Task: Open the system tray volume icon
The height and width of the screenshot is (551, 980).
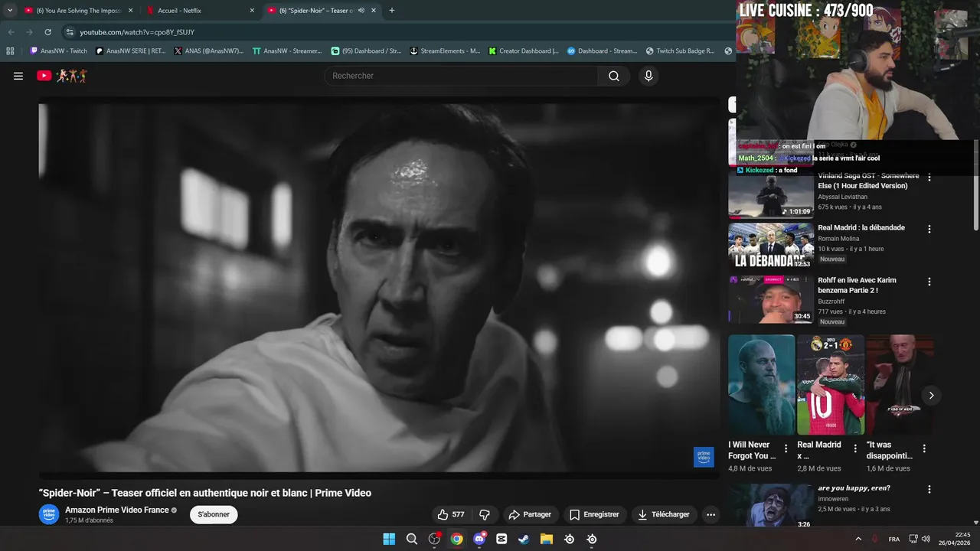Action: [x=926, y=539]
